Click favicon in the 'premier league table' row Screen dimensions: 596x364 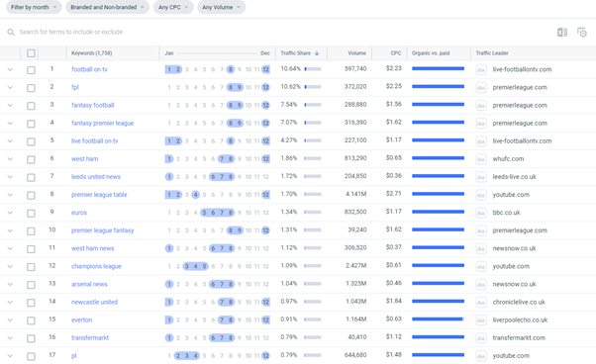click(x=481, y=195)
